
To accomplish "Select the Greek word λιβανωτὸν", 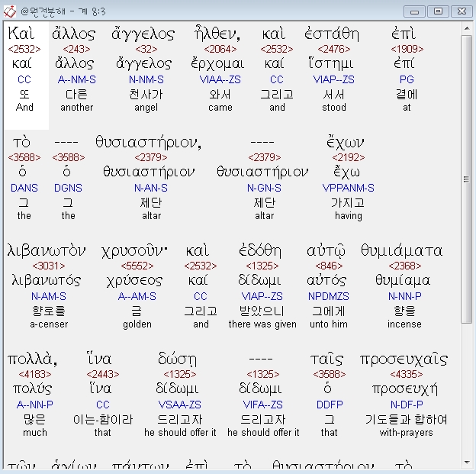I will point(47,251).
